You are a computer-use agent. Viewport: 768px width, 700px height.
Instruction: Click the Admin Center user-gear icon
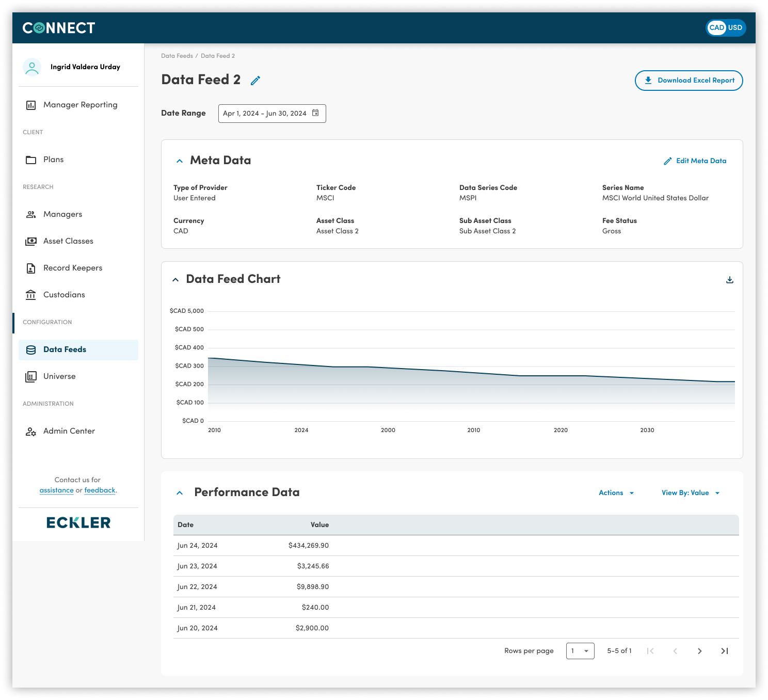[x=31, y=432]
